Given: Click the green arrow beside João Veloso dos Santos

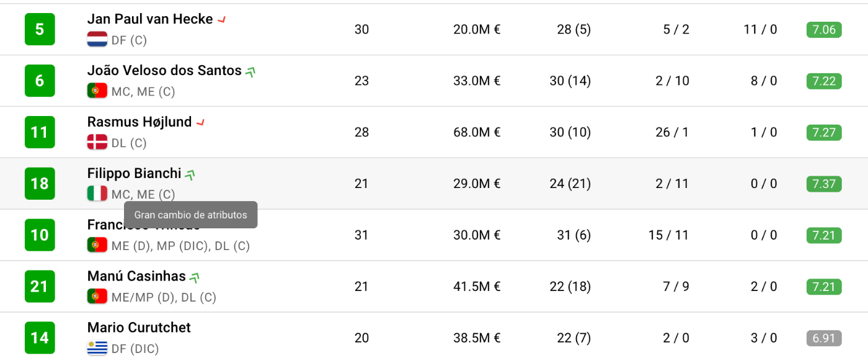Looking at the screenshot, I should click(250, 71).
